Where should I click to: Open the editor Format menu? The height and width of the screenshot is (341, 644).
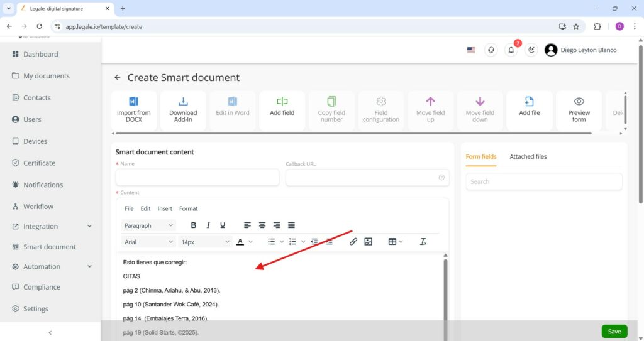(188, 208)
